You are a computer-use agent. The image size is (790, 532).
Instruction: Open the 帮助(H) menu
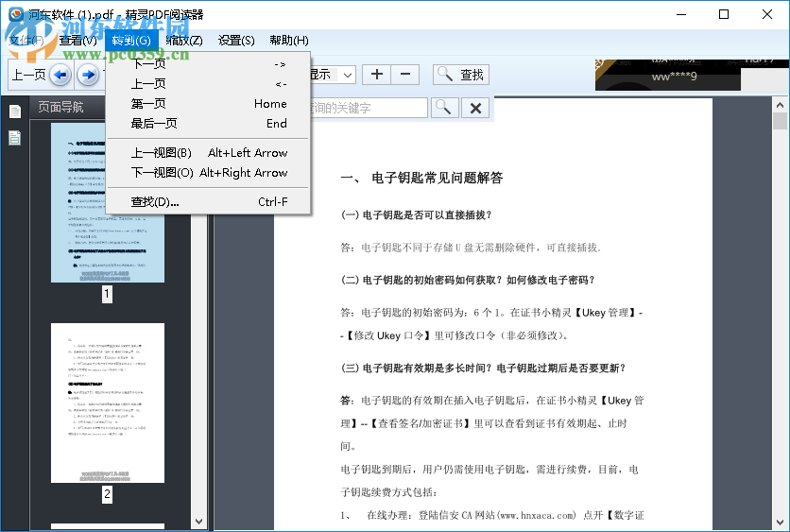pos(289,41)
